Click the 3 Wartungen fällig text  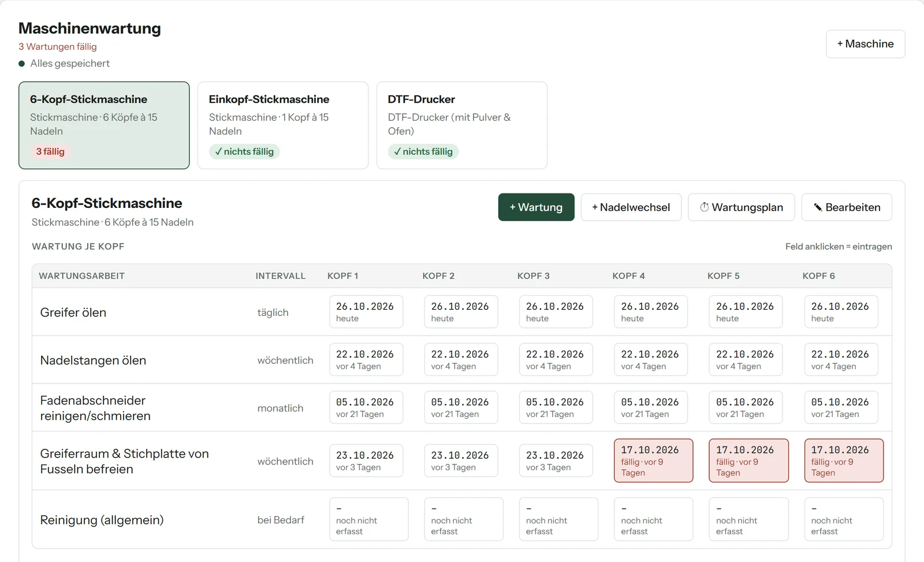click(58, 47)
